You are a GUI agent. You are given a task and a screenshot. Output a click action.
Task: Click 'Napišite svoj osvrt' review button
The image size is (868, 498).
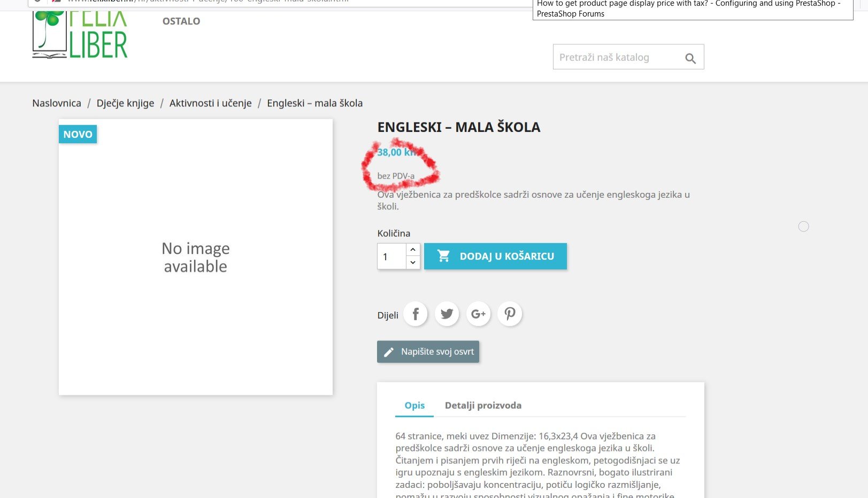[x=428, y=352]
